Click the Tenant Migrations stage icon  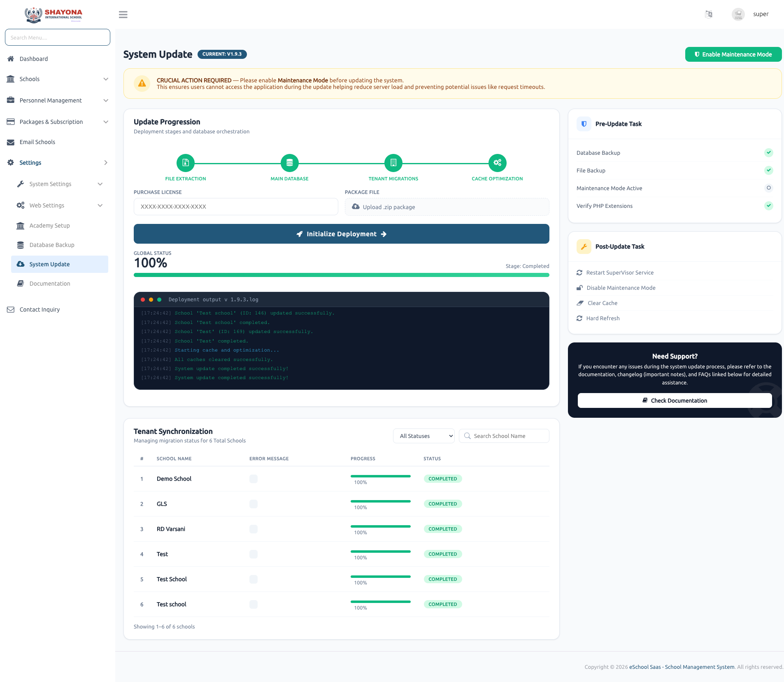click(393, 163)
